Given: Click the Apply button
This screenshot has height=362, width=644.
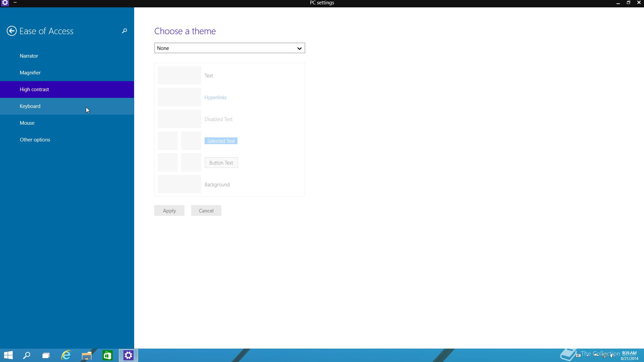Looking at the screenshot, I should (x=169, y=210).
